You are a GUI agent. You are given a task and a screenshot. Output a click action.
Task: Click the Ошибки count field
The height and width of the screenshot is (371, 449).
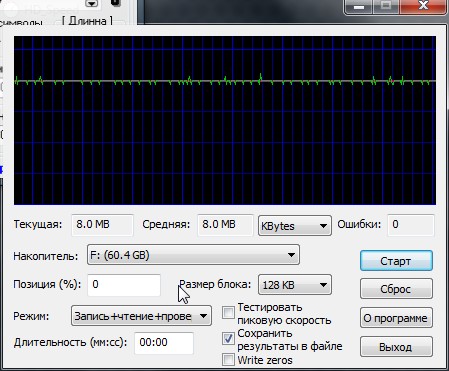[411, 225]
